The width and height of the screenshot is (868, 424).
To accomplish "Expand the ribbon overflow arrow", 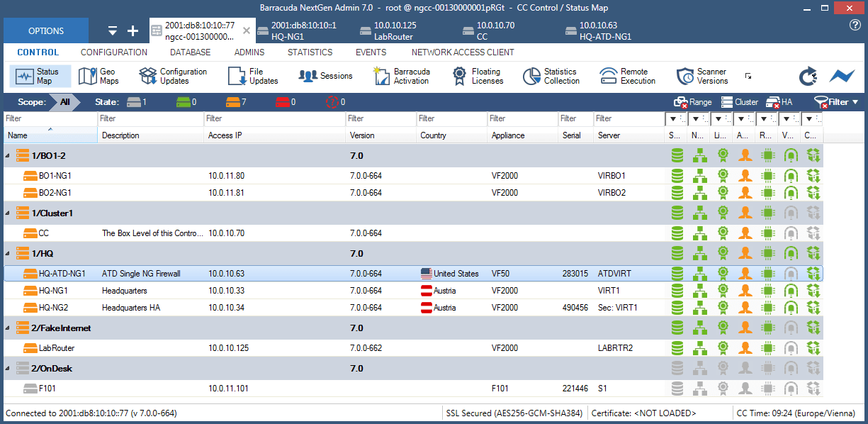I will [x=748, y=76].
